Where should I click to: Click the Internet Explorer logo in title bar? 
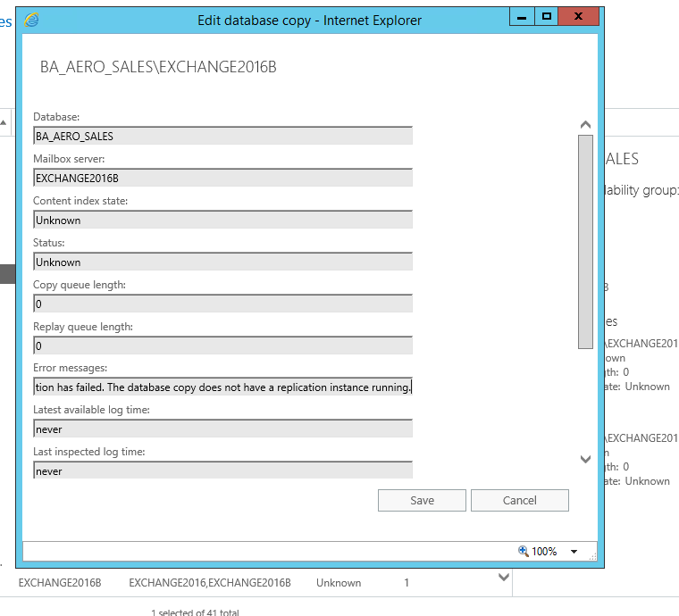click(x=31, y=20)
